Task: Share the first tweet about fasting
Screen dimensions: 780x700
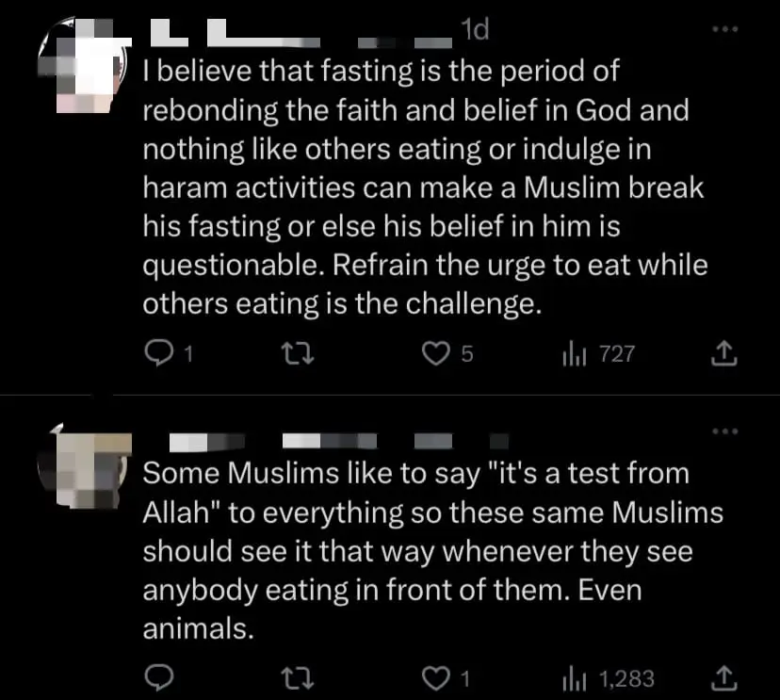Action: (723, 354)
